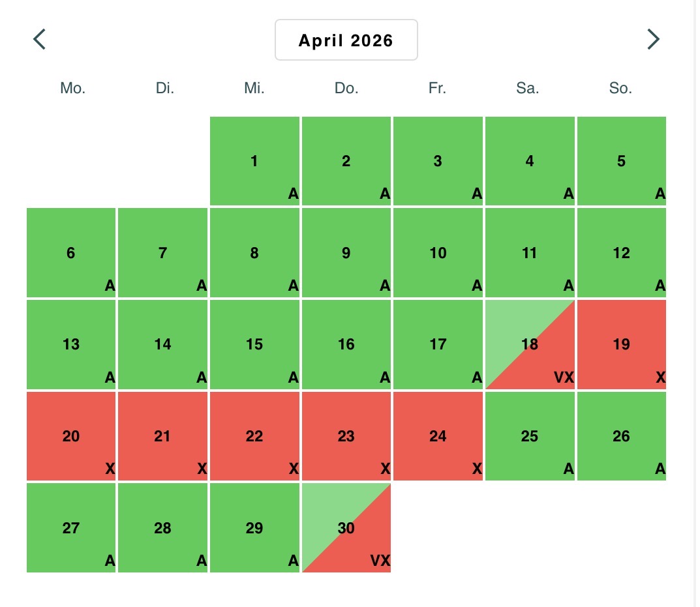Choose available Saturday April 25
700x607 pixels.
[529, 436]
